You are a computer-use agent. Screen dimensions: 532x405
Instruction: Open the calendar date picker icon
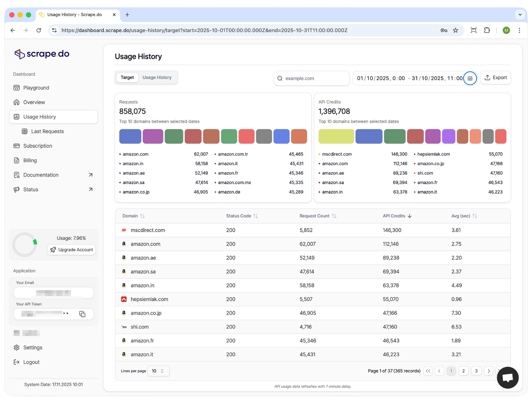(x=470, y=79)
